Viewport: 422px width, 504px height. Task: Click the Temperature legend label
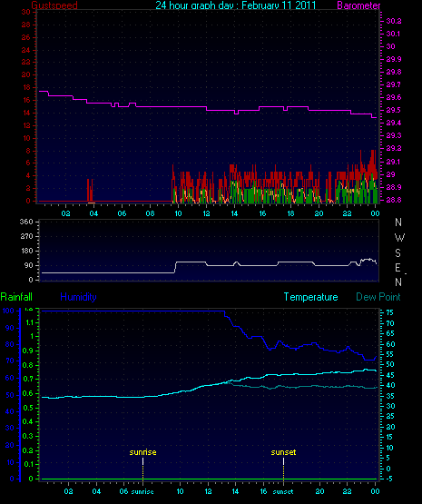click(310, 297)
